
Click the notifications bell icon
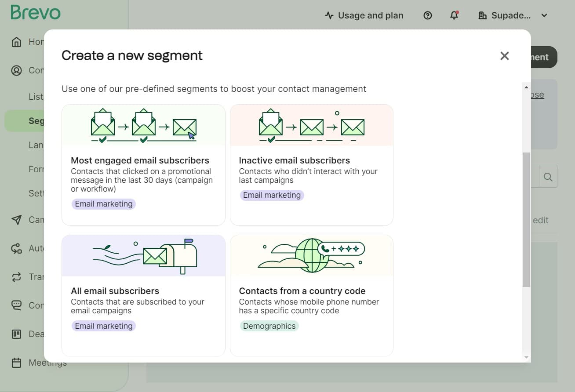click(x=454, y=15)
